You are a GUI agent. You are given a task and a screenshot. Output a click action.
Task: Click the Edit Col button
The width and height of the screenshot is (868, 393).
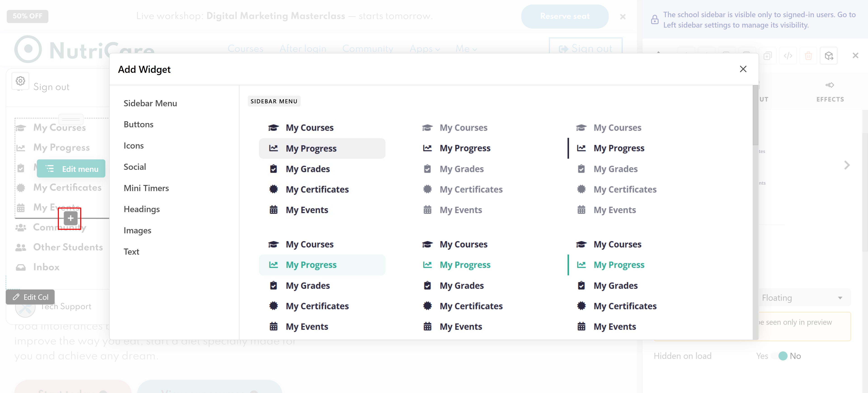coord(30,297)
